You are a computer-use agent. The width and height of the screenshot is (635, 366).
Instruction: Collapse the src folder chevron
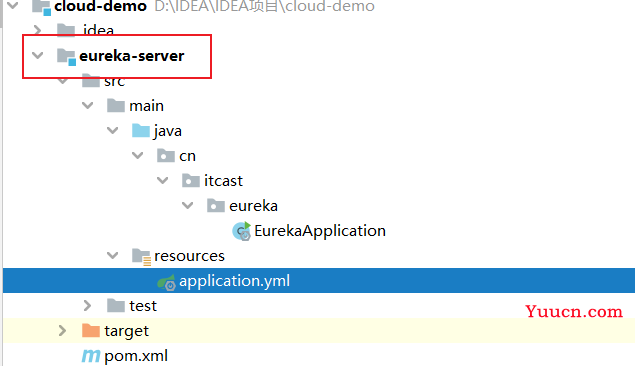(x=63, y=81)
